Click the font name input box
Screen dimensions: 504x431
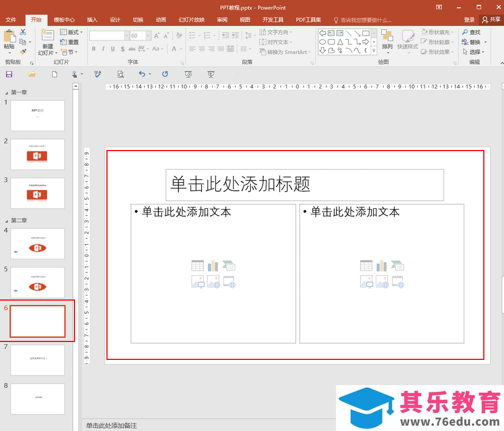tap(107, 36)
